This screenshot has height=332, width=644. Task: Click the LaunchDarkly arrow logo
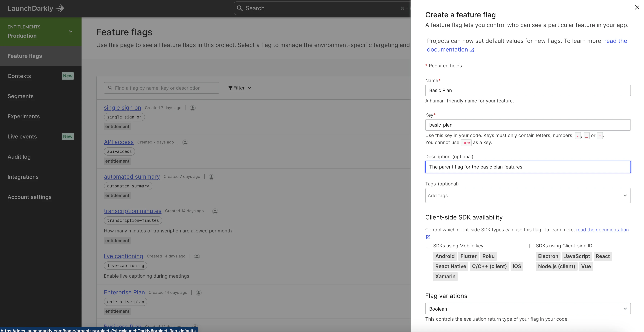click(60, 8)
